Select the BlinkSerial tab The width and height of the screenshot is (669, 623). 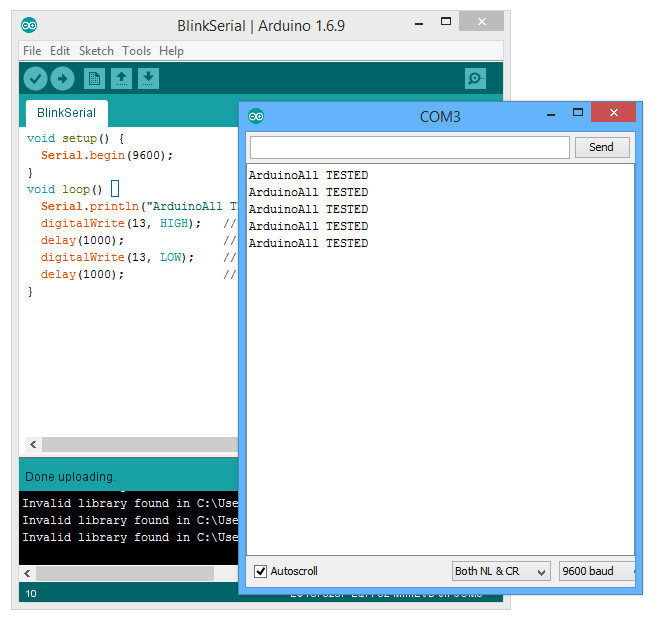tap(67, 113)
